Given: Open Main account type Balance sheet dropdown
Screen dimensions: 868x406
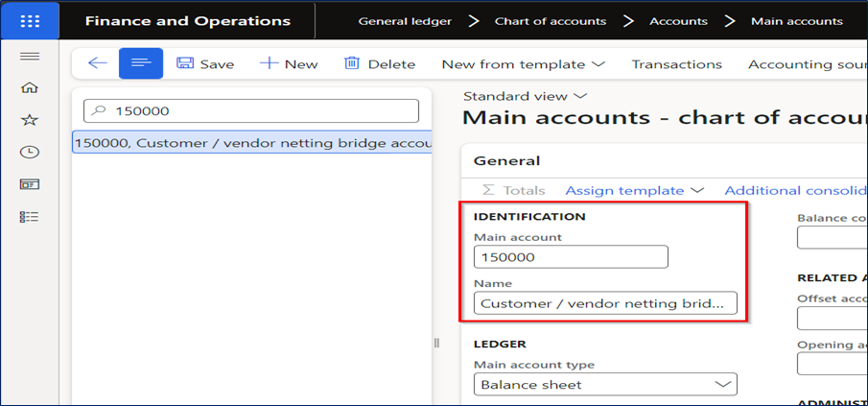Looking at the screenshot, I should pyautogui.click(x=605, y=384).
